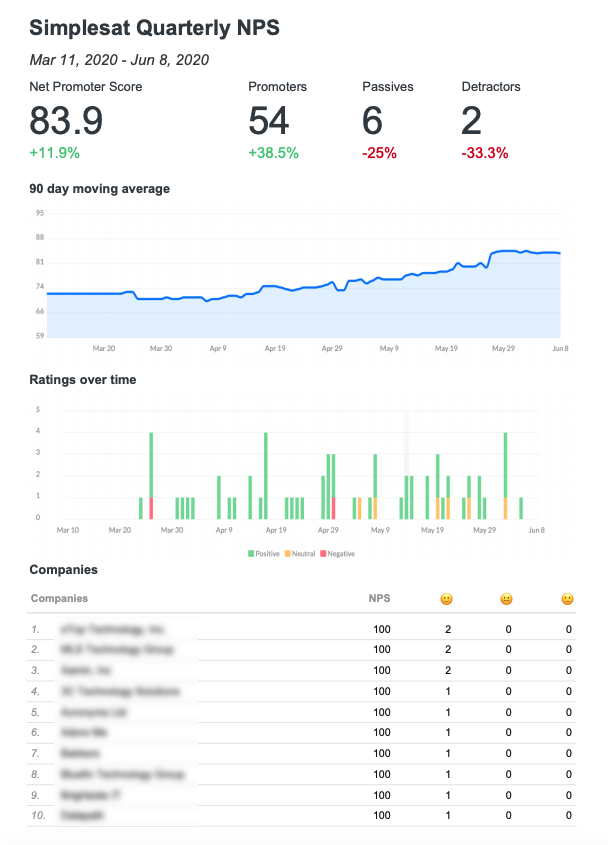Viewport: 608px width, 845px height.
Task: Click the neutral face passives column icon
Action: tap(507, 599)
